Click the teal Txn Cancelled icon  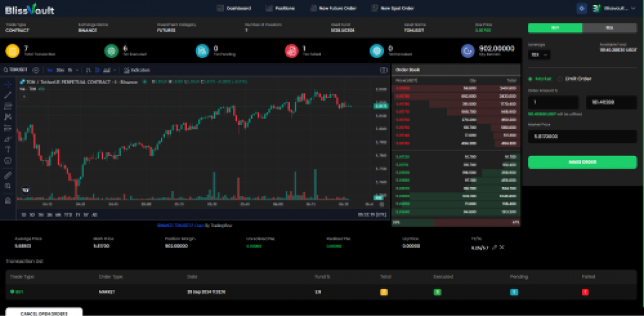tap(376, 51)
